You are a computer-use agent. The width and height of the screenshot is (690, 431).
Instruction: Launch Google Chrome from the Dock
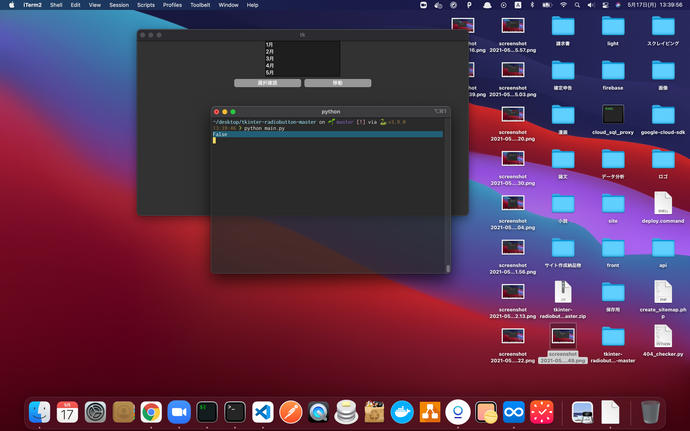[x=151, y=413]
